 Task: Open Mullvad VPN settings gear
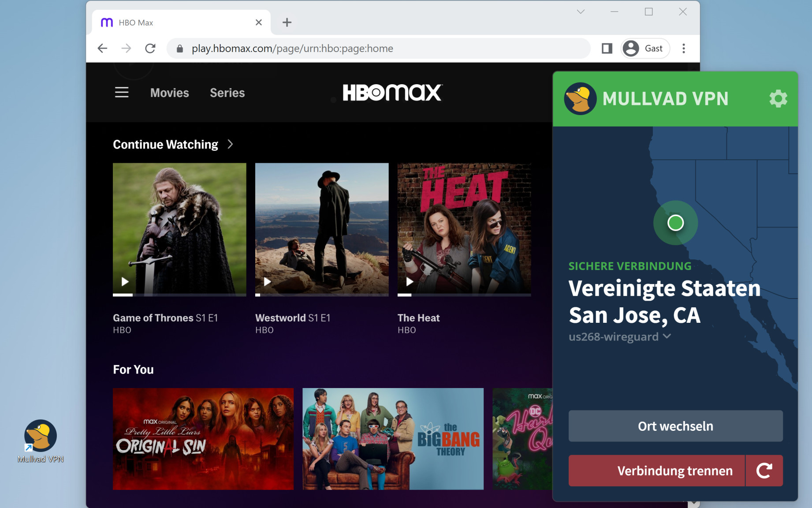pyautogui.click(x=778, y=99)
